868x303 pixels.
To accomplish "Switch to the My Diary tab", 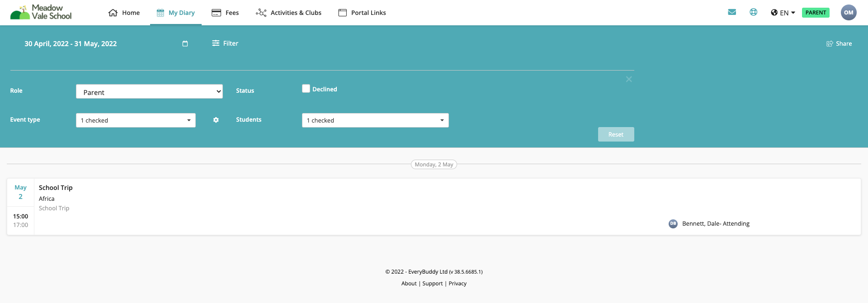I will pos(176,13).
